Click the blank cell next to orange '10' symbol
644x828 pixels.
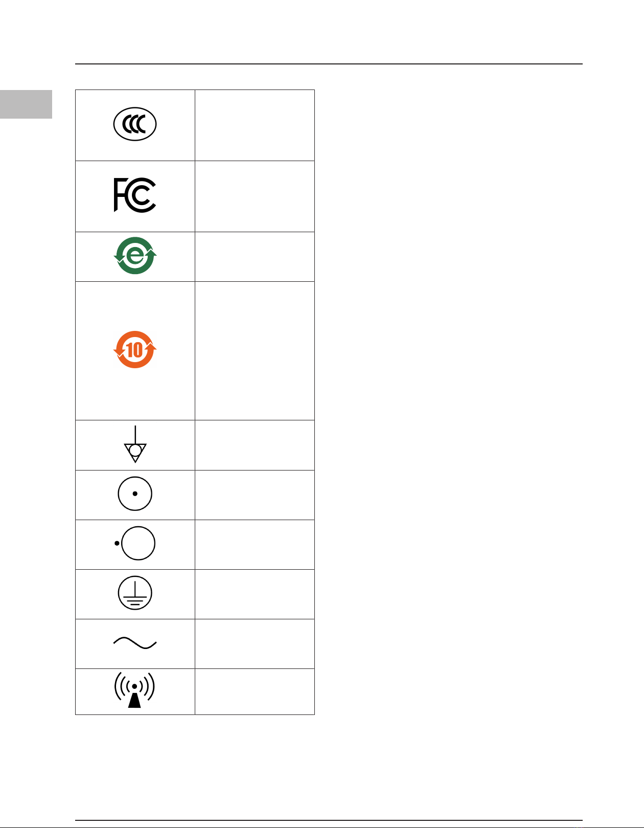[x=255, y=351]
